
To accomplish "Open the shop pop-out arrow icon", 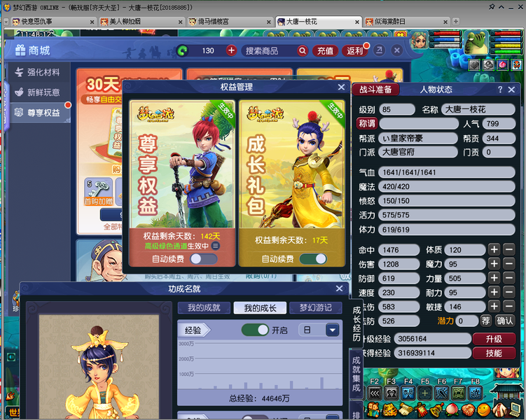I will click(x=379, y=50).
